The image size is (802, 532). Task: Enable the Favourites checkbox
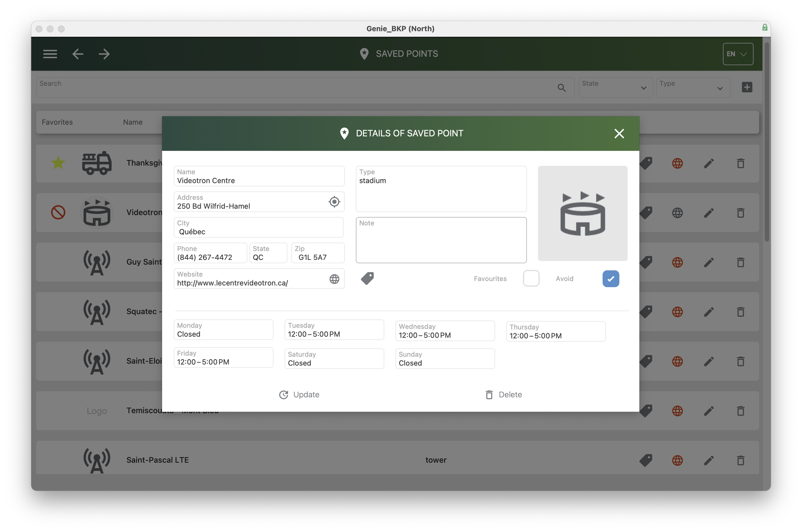(531, 278)
